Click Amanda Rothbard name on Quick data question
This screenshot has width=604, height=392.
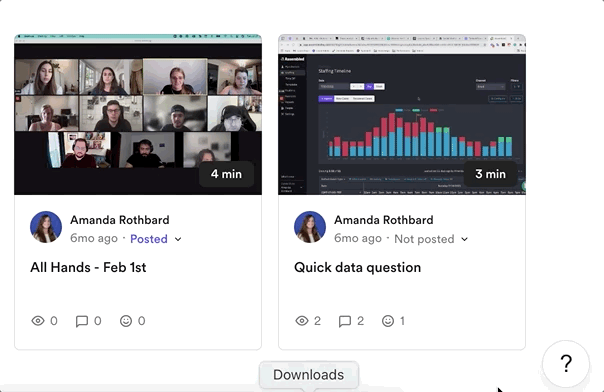(384, 220)
